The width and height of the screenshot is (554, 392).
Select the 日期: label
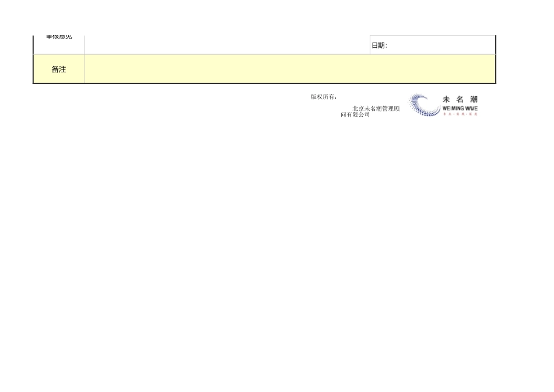coord(379,45)
